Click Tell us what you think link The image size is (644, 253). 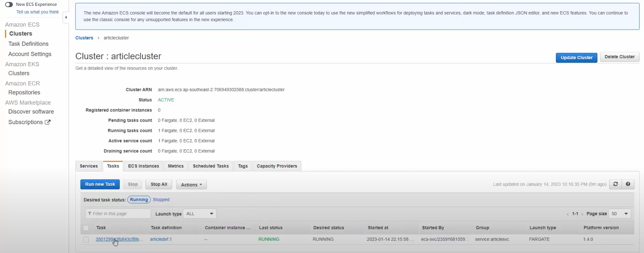(x=37, y=12)
